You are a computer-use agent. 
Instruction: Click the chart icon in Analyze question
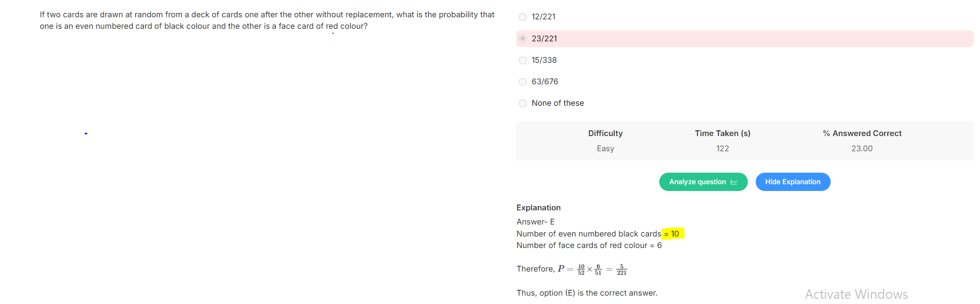(734, 182)
